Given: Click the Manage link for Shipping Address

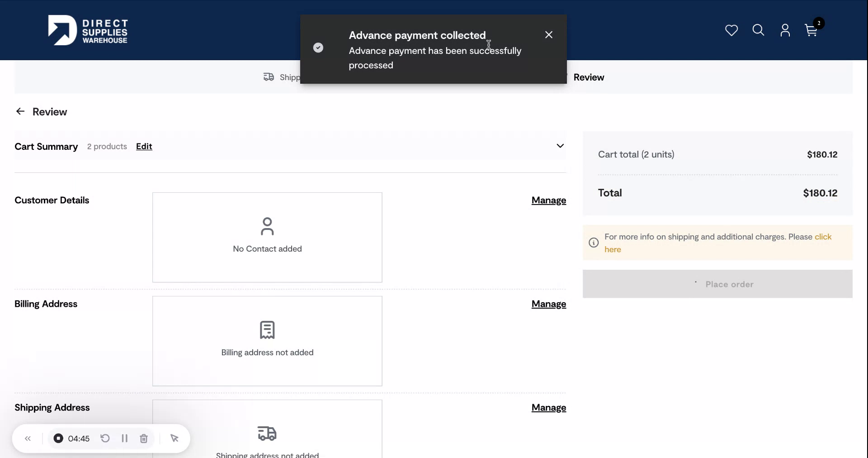Looking at the screenshot, I should click(548, 408).
